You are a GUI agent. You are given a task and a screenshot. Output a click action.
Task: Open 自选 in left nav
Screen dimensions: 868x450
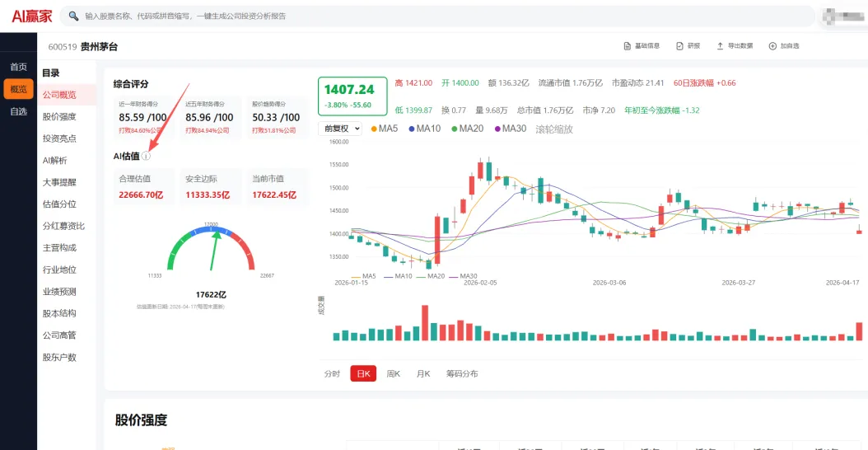tap(18, 111)
